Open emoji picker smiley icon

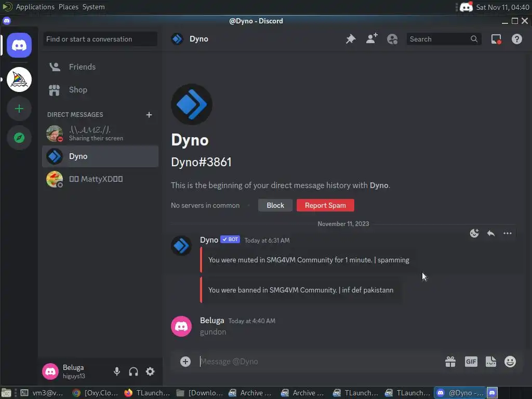[x=510, y=362]
